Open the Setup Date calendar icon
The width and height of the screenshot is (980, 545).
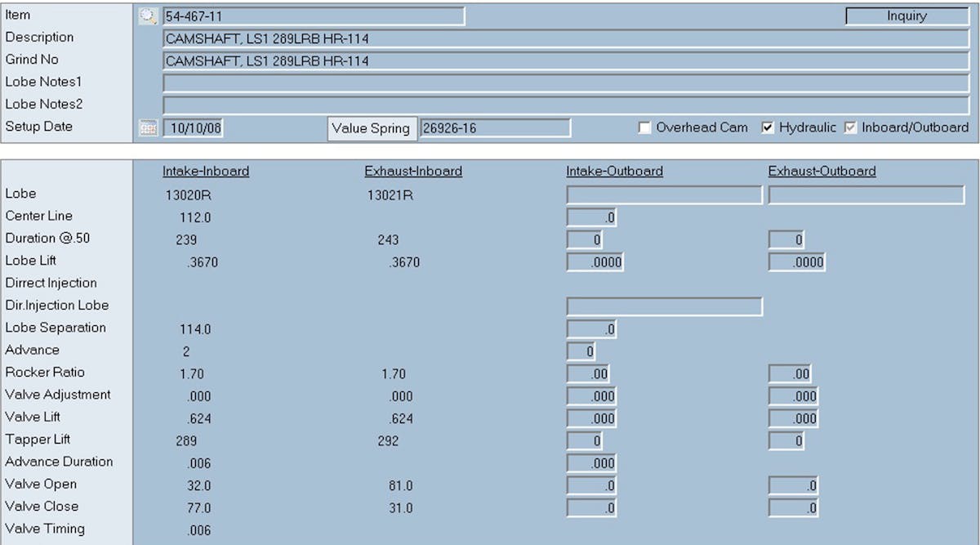148,128
